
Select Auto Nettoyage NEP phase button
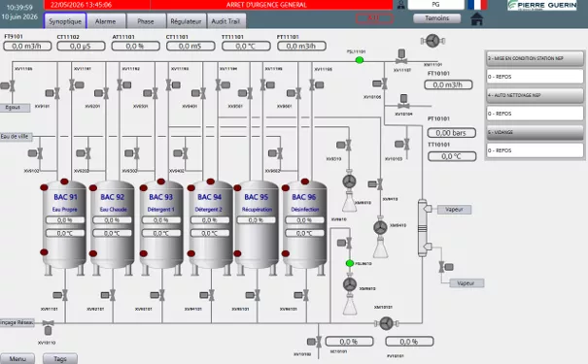point(536,95)
